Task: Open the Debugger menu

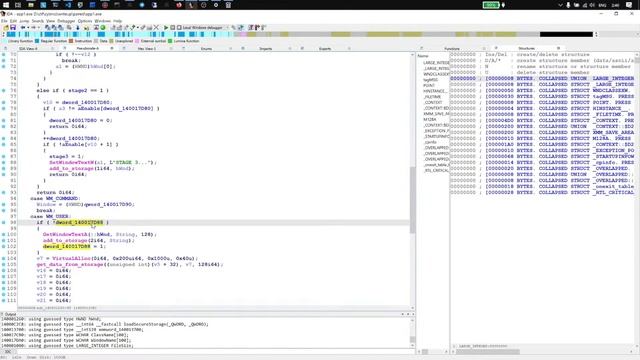Action: click(66, 21)
